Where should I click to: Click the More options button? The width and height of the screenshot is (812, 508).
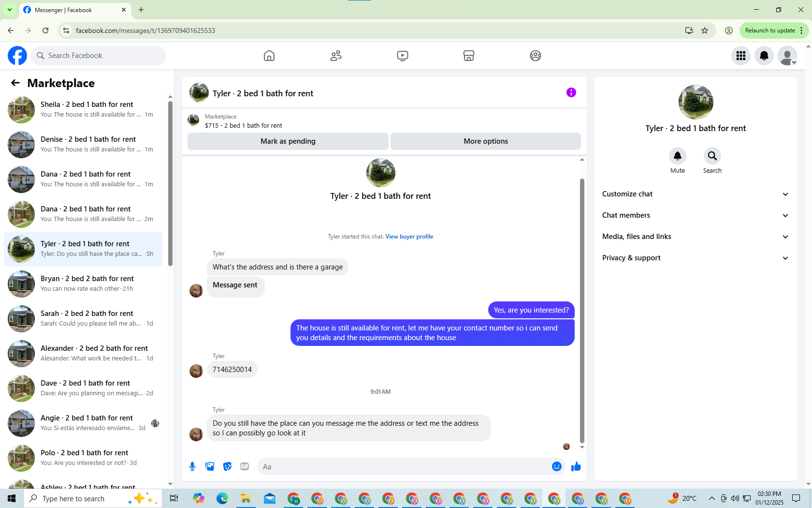click(486, 141)
